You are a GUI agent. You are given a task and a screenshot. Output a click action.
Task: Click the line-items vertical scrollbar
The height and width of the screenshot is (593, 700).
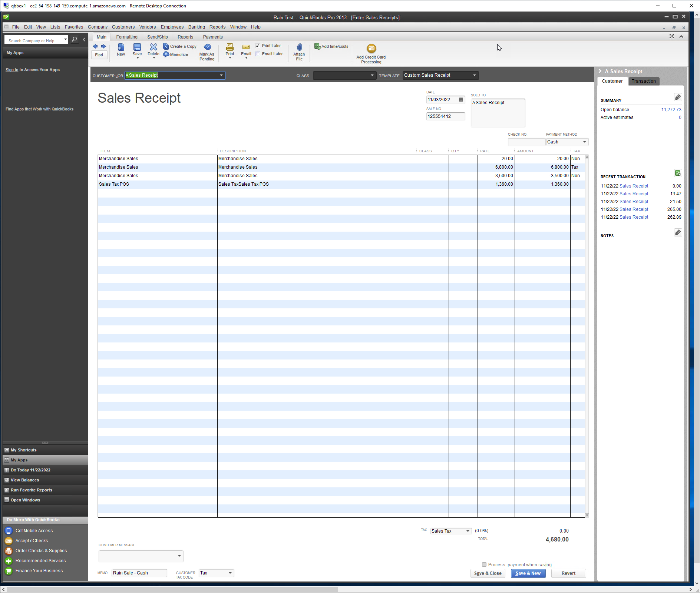587,336
